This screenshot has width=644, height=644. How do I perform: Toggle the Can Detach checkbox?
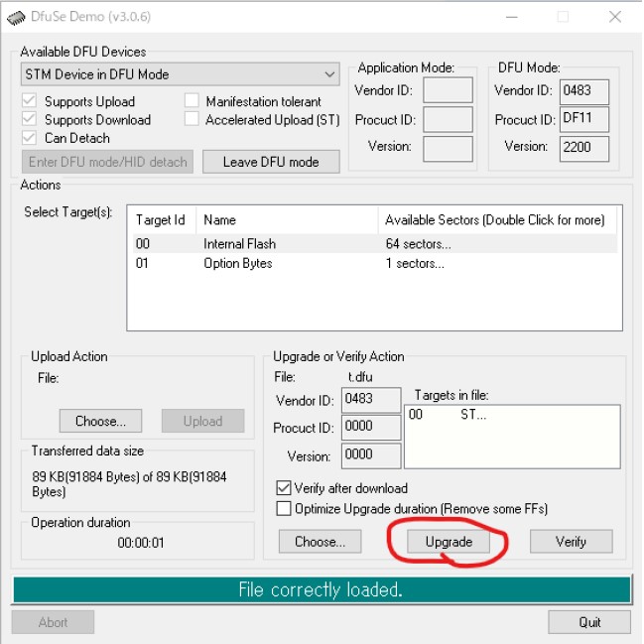coord(29,138)
